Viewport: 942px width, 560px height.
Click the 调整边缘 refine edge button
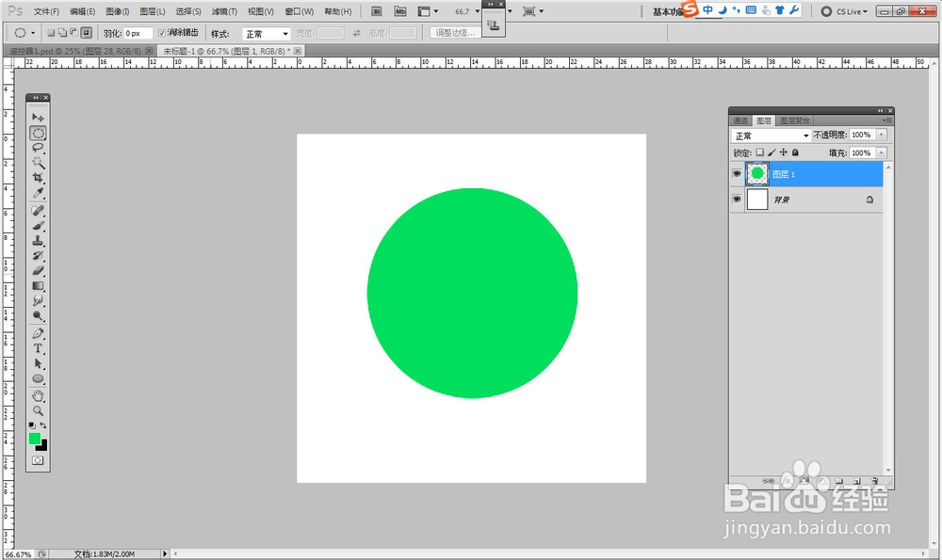(x=455, y=33)
